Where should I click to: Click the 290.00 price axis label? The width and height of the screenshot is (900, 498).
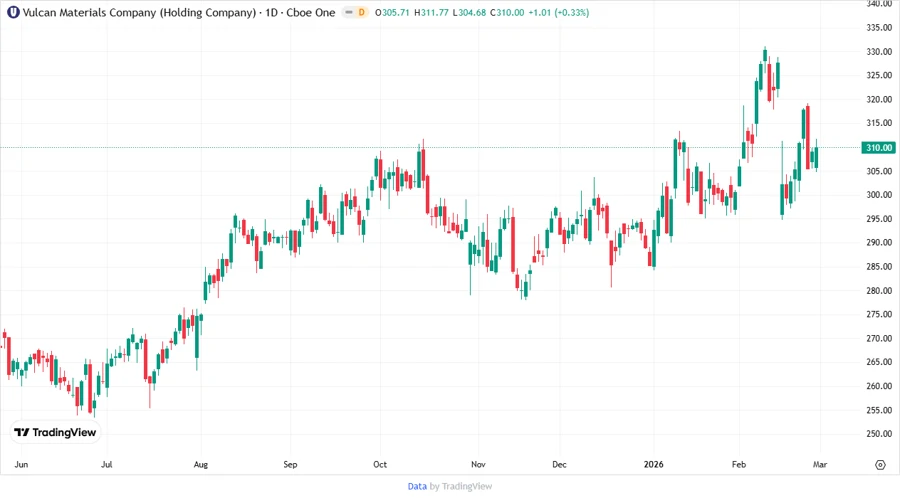pos(879,242)
